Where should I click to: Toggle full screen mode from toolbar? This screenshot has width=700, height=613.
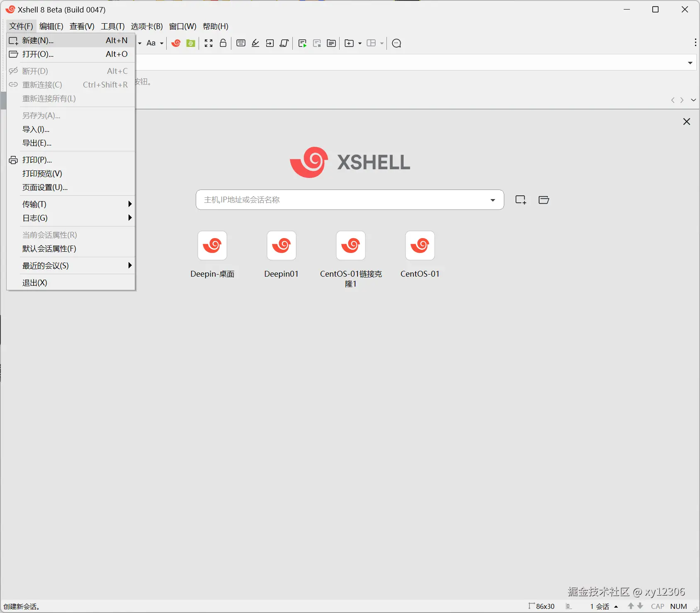point(209,43)
